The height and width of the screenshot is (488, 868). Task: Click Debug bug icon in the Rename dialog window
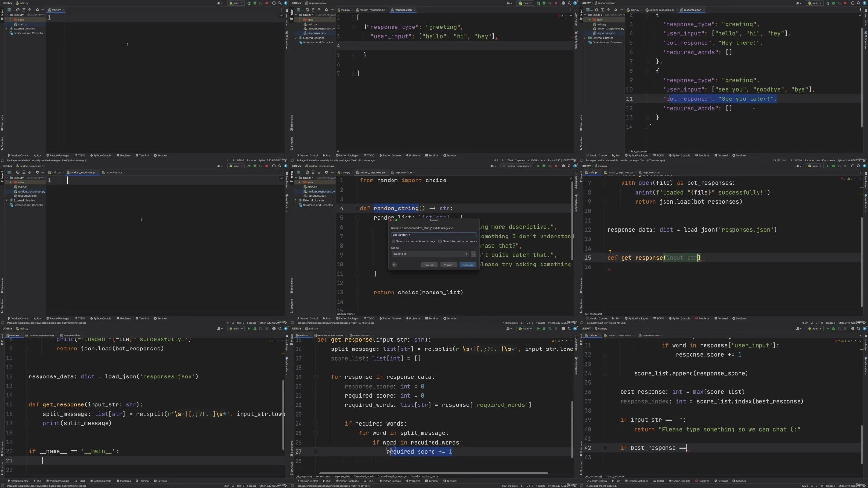(x=544, y=166)
